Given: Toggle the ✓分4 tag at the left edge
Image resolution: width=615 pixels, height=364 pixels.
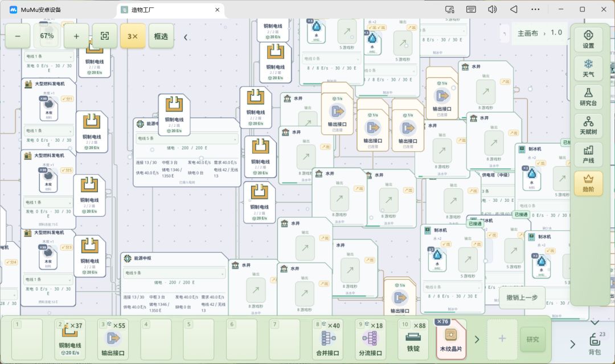Looking at the screenshot, I should [x=11, y=262].
